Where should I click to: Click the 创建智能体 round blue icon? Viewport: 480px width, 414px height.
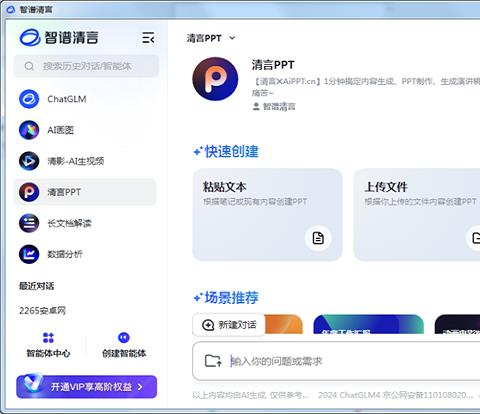tap(124, 337)
